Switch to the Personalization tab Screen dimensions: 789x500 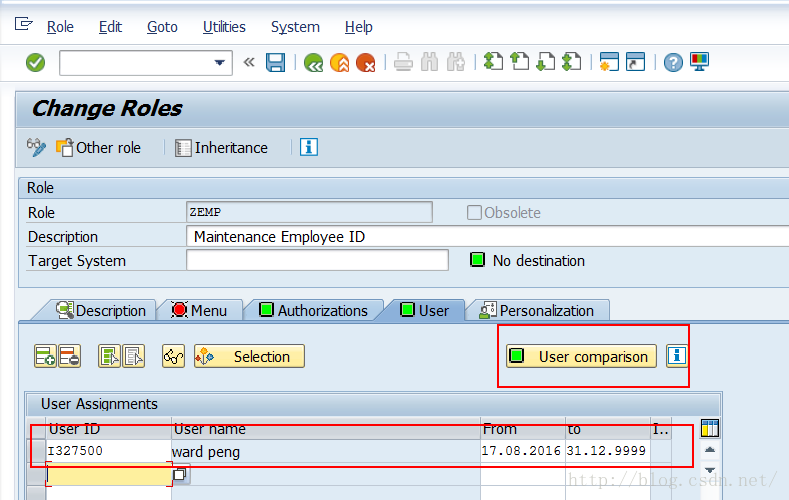pyautogui.click(x=536, y=311)
